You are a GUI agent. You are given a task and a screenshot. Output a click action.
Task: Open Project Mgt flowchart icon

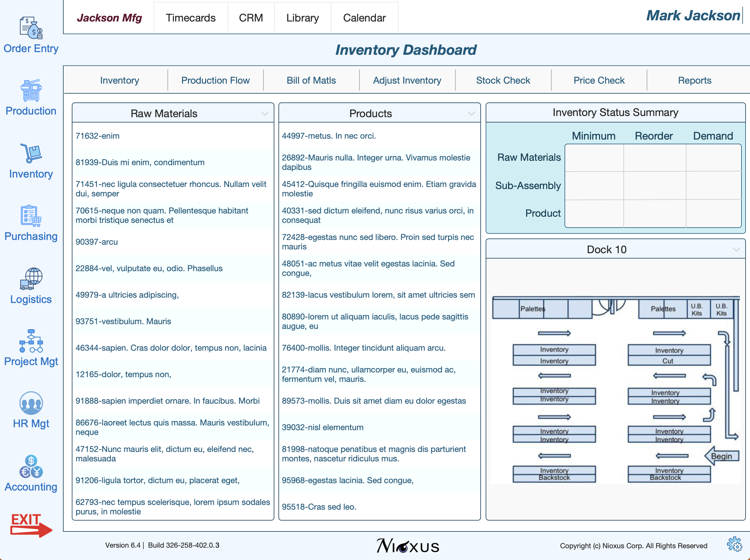coord(31,341)
